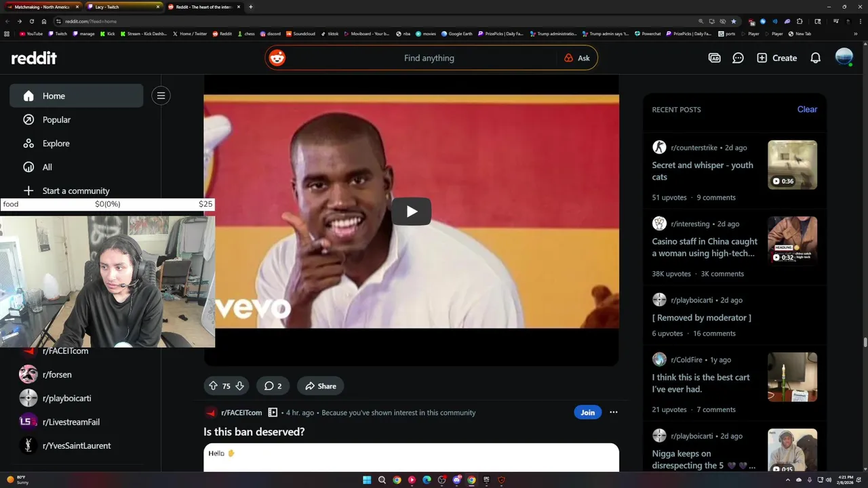The image size is (868, 488).
Task: Open the advertise icon in header
Action: click(x=714, y=58)
